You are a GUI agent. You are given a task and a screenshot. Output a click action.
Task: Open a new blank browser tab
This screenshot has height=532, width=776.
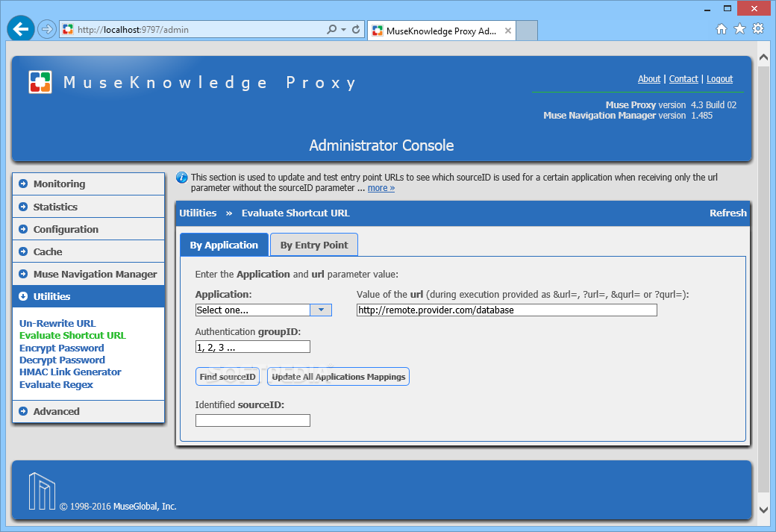point(527,31)
